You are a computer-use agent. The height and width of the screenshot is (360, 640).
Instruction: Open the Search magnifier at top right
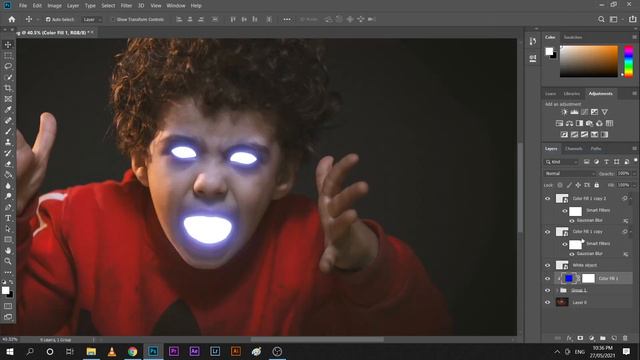601,19
